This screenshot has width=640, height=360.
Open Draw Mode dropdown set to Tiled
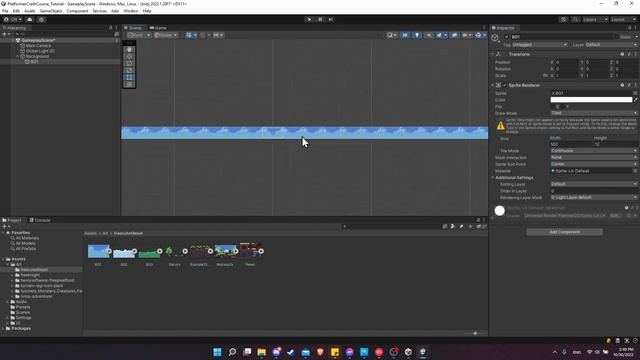pos(594,113)
